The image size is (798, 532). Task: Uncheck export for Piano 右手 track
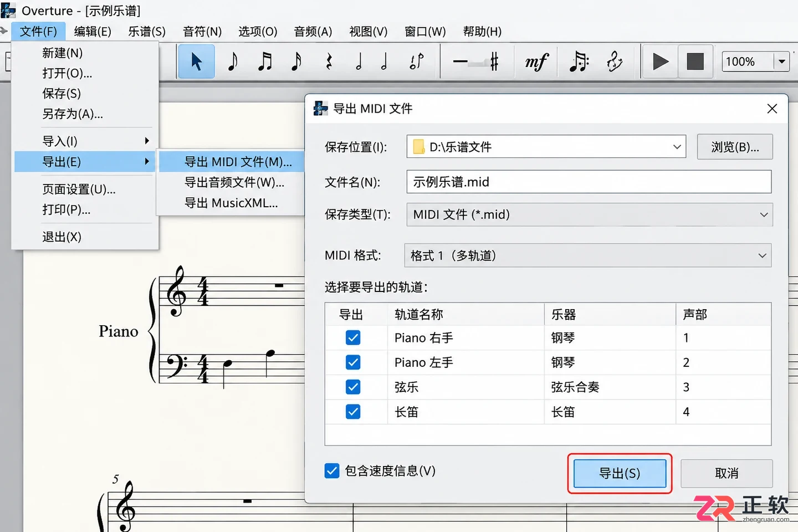tap(353, 337)
